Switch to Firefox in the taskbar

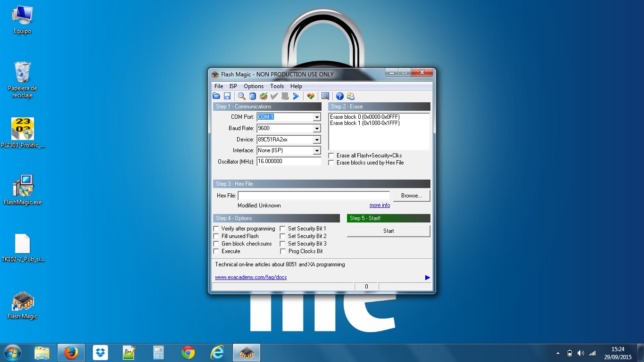(x=71, y=353)
